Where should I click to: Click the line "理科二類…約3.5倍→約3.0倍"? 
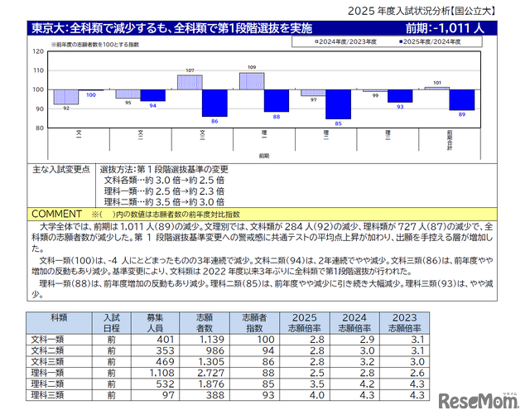click(164, 202)
